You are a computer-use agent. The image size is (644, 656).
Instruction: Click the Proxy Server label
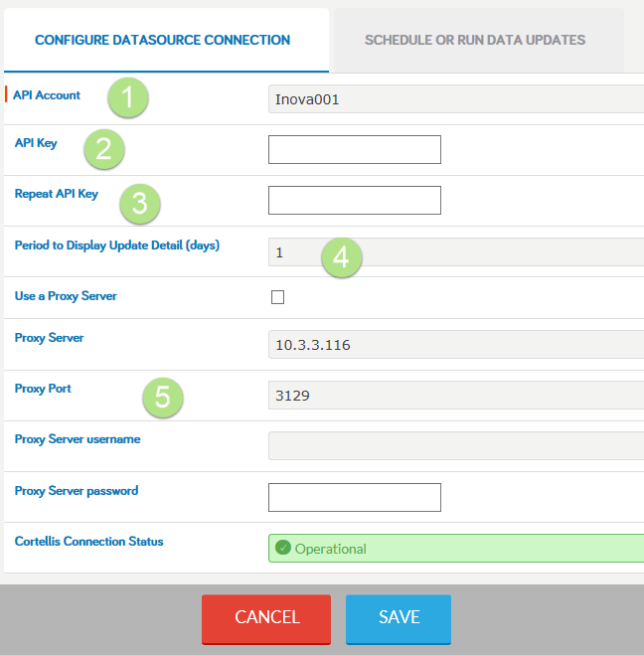(x=49, y=338)
